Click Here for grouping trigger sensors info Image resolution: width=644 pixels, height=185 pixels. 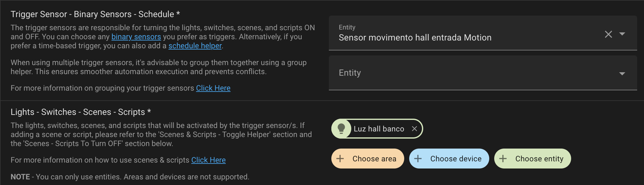(x=213, y=88)
